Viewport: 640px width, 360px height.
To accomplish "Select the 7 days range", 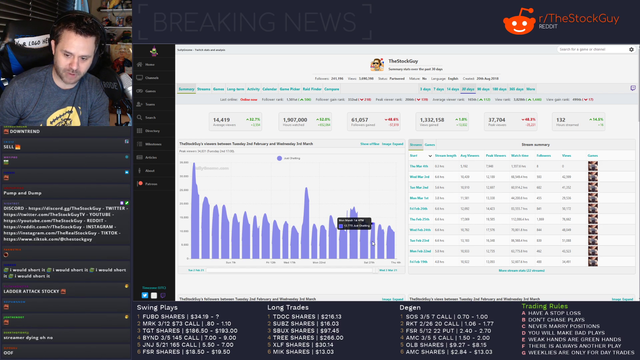I will coord(439,89).
